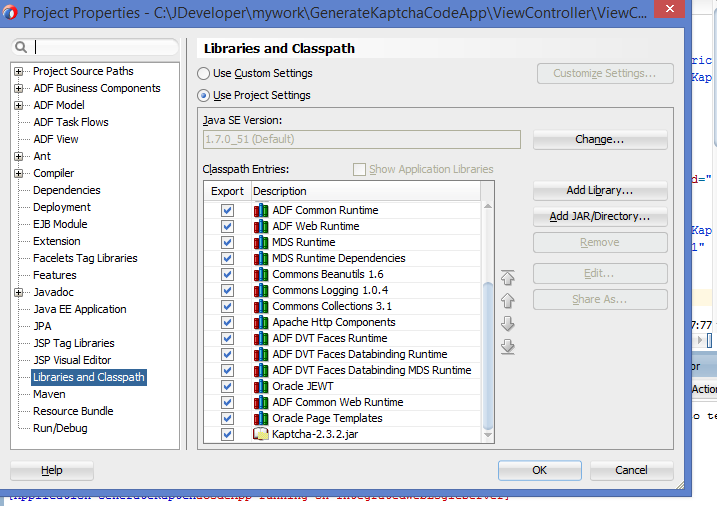Expand the Compiler tree node
717x506 pixels.
[x=18, y=173]
